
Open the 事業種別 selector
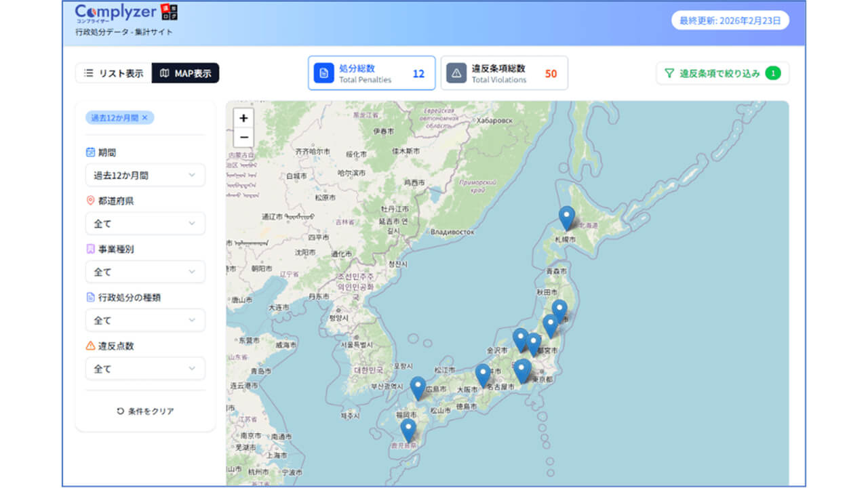point(144,271)
